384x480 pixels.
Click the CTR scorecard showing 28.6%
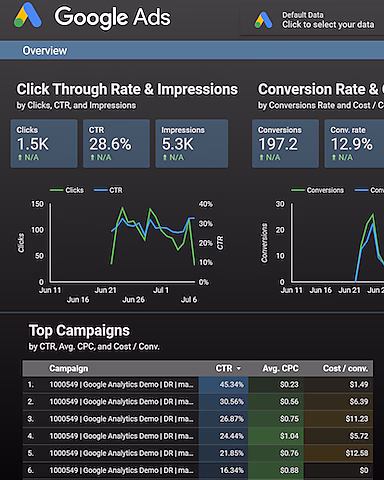point(116,144)
